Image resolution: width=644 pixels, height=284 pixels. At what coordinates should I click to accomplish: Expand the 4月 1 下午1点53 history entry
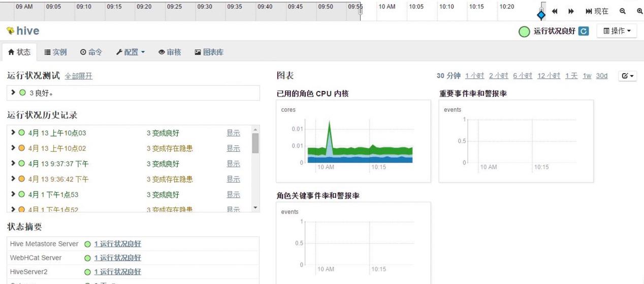tap(13, 194)
